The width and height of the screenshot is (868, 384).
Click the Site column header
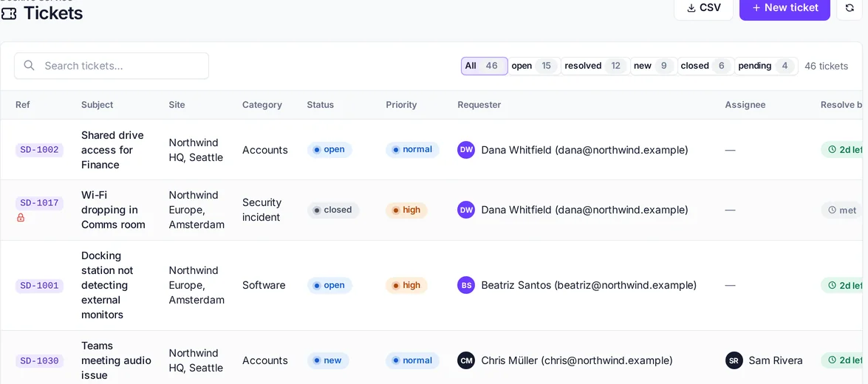click(x=177, y=105)
